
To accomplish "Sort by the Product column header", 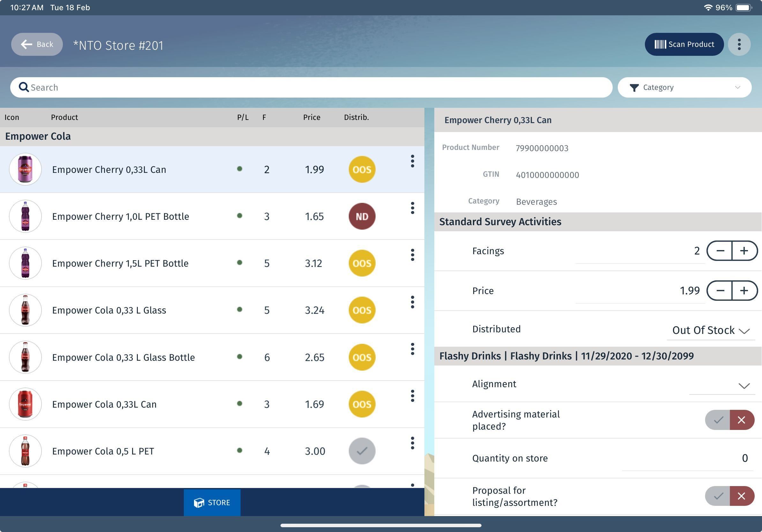I will pos(64,117).
